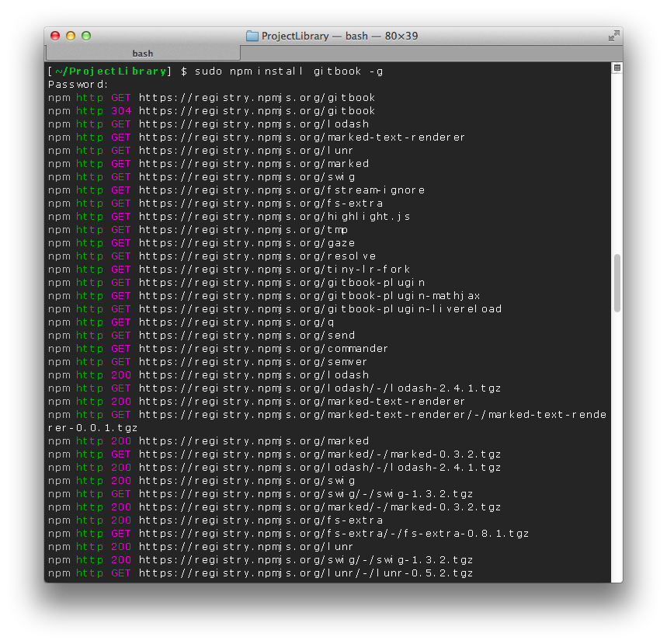The height and width of the screenshot is (644, 667).
Task: Select the bash tab
Action: pos(143,53)
